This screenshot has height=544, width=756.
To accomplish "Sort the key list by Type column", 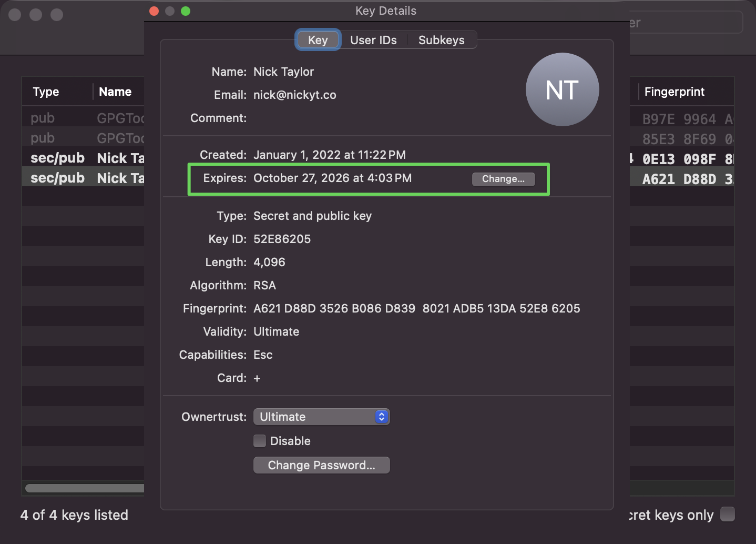I will pyautogui.click(x=46, y=92).
